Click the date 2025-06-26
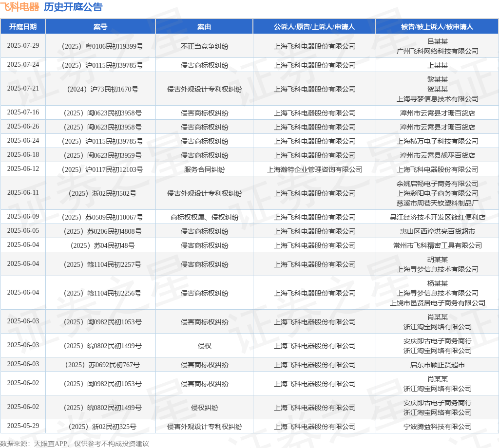The height and width of the screenshot is (448, 499). pyautogui.click(x=23, y=126)
